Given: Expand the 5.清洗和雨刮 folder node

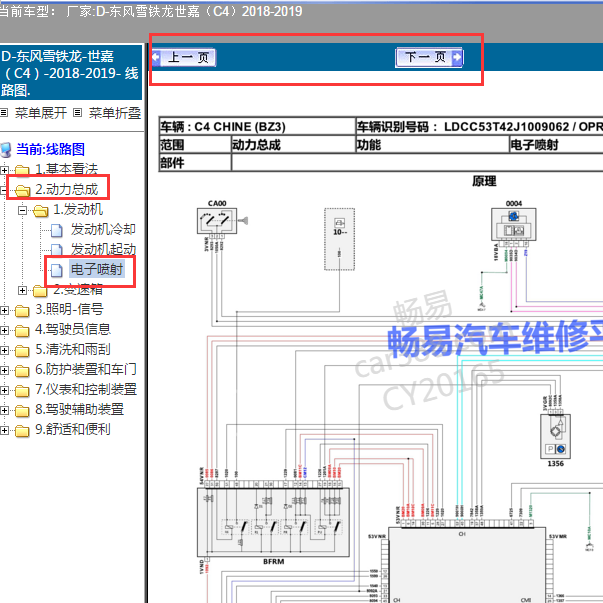Looking at the screenshot, I should [4, 350].
